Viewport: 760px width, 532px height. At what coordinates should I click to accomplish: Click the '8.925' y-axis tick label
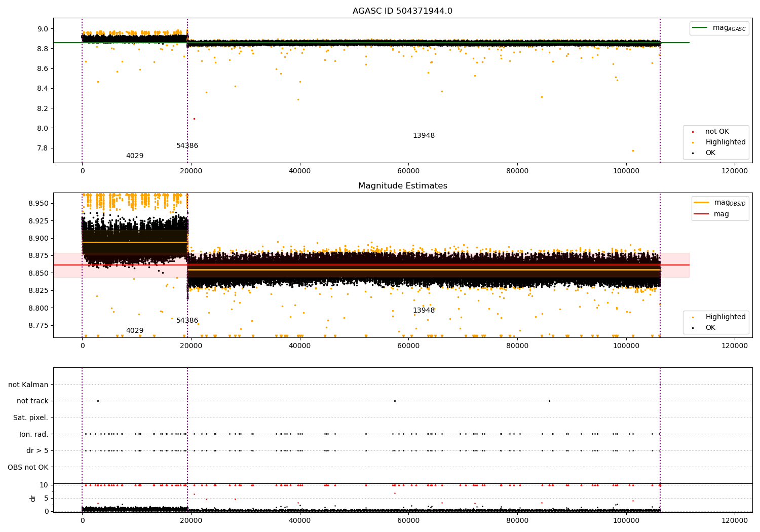click(x=39, y=221)
